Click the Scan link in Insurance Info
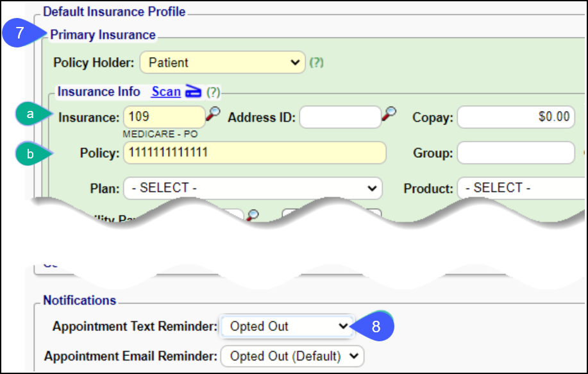 point(165,92)
